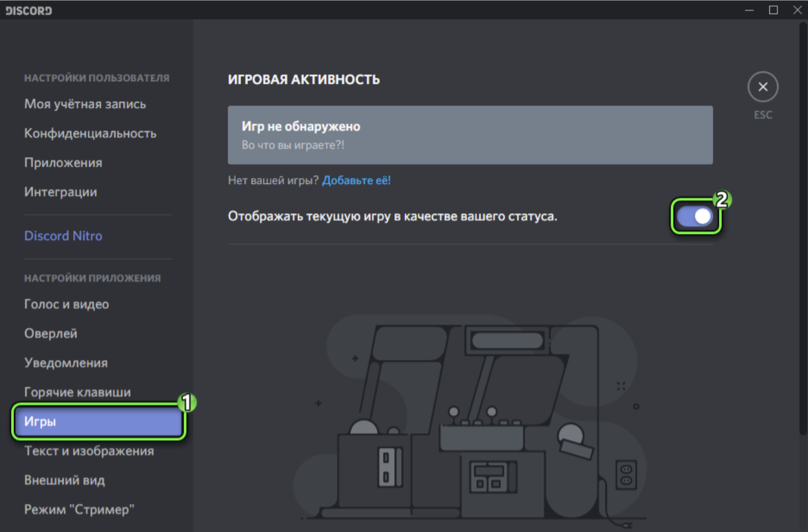Close settings with the ESC circle button
808x532 pixels.
tap(762, 86)
